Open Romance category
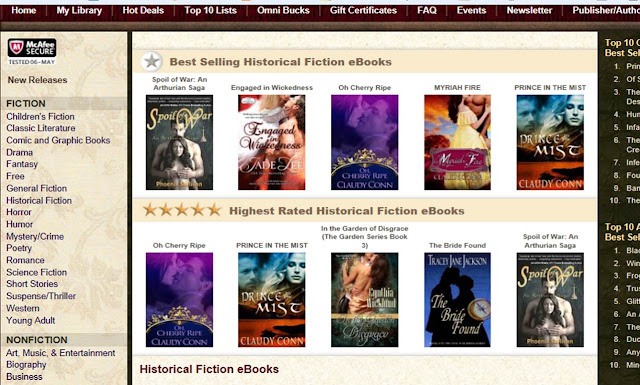 [25, 260]
